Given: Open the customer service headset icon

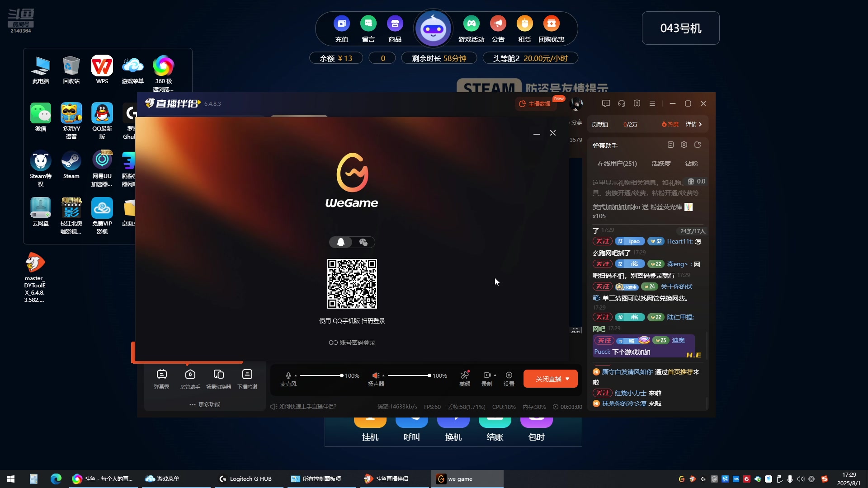Looking at the screenshot, I should click(622, 103).
